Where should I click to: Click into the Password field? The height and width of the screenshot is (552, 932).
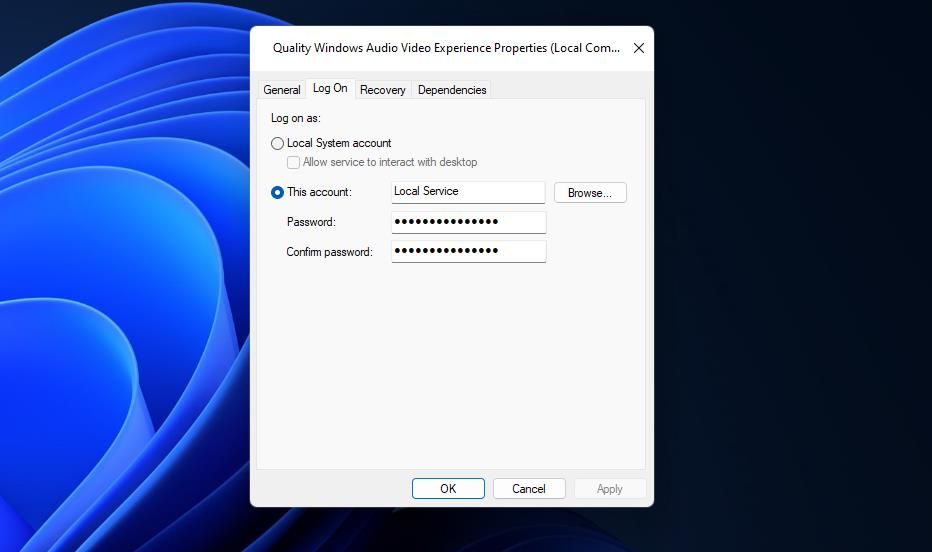click(x=468, y=222)
